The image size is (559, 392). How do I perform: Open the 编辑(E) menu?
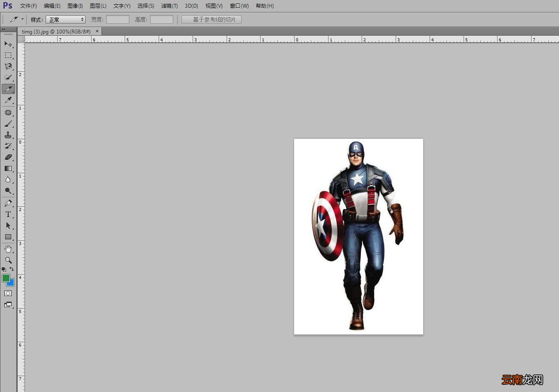(x=52, y=6)
